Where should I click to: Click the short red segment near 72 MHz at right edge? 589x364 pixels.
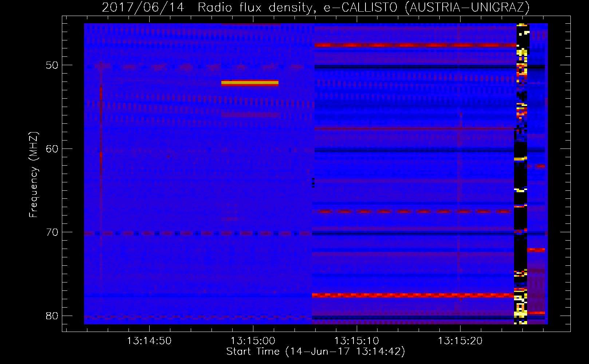[x=536, y=250]
